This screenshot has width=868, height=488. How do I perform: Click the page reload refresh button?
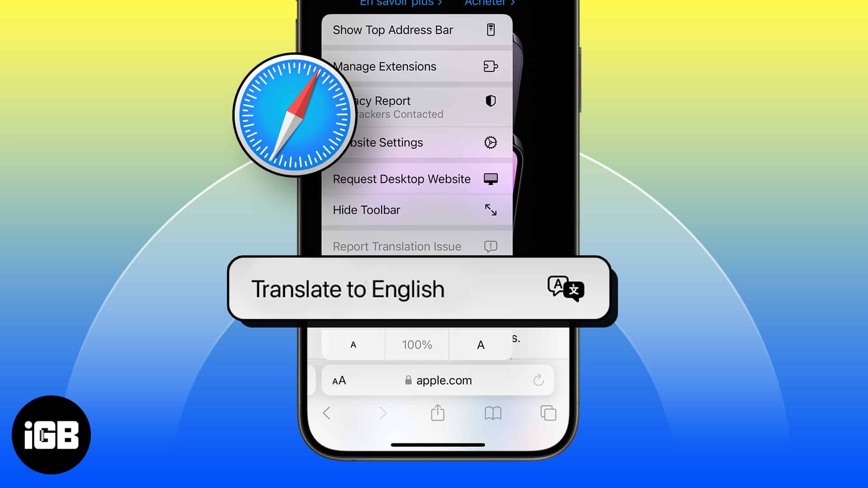pyautogui.click(x=538, y=380)
